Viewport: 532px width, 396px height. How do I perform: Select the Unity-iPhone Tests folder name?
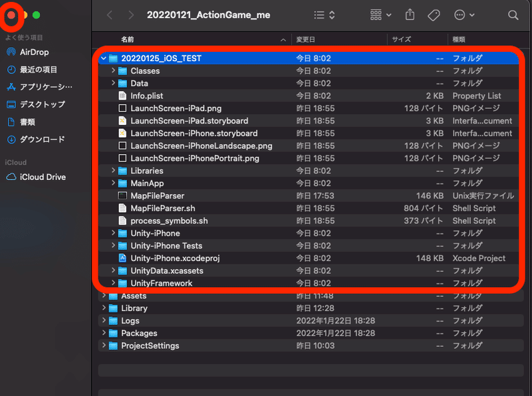pos(166,246)
